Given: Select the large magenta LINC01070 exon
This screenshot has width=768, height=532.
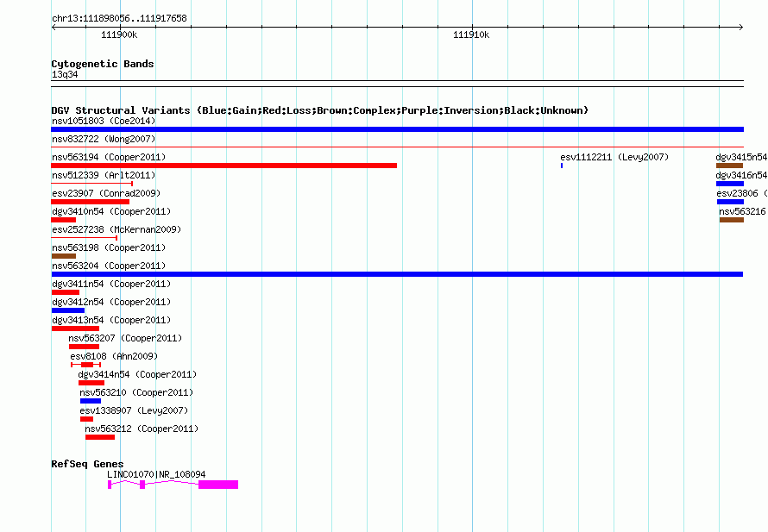Looking at the screenshot, I should point(218,485).
